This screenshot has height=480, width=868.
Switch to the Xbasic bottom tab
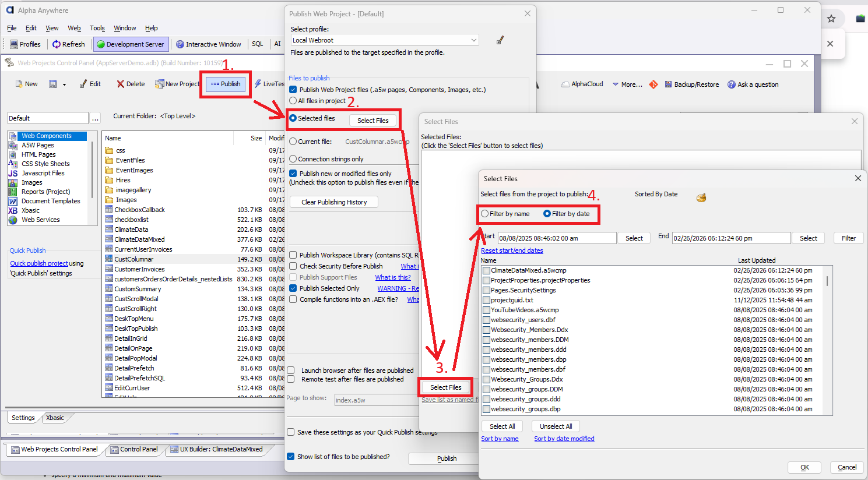click(x=55, y=418)
